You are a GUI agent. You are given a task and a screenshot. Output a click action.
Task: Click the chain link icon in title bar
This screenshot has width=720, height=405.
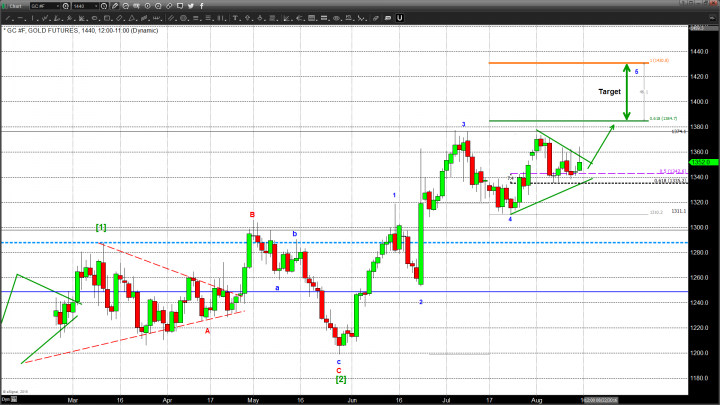point(169,6)
